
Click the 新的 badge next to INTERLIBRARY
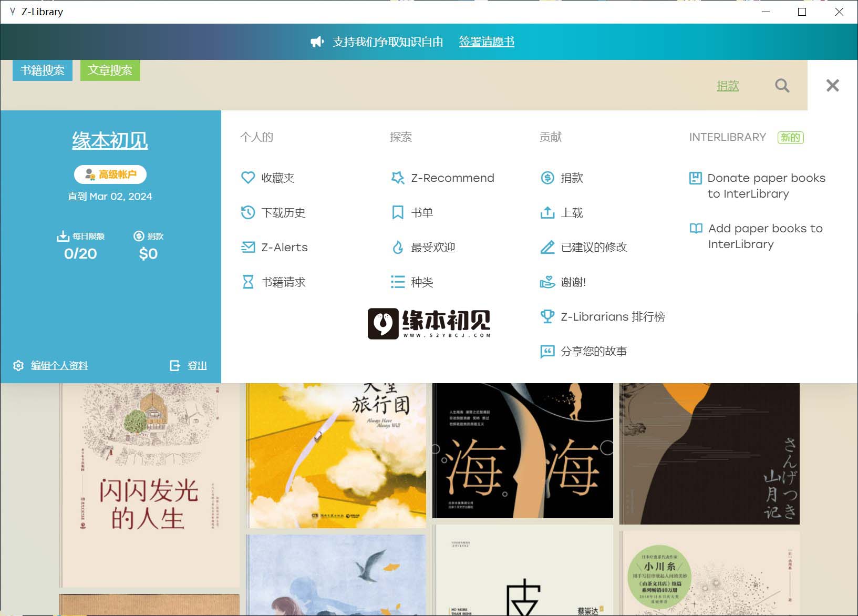point(790,137)
